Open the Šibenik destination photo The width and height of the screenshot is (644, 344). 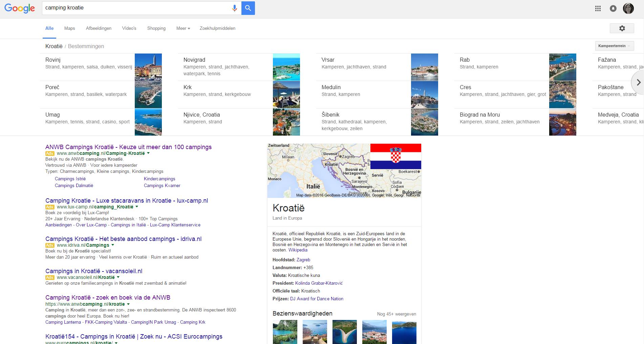coord(425,122)
